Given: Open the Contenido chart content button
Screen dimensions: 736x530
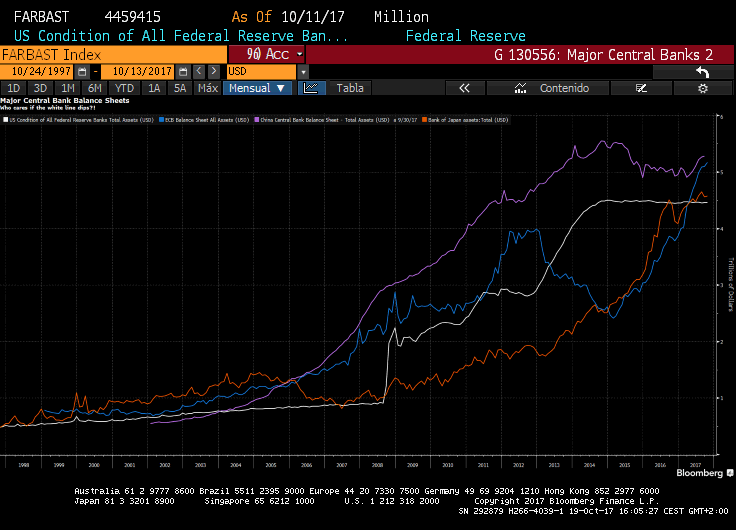Looking at the screenshot, I should 548,88.
